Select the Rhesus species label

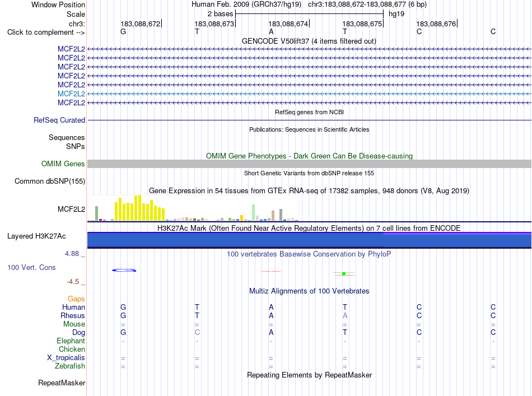click(73, 315)
